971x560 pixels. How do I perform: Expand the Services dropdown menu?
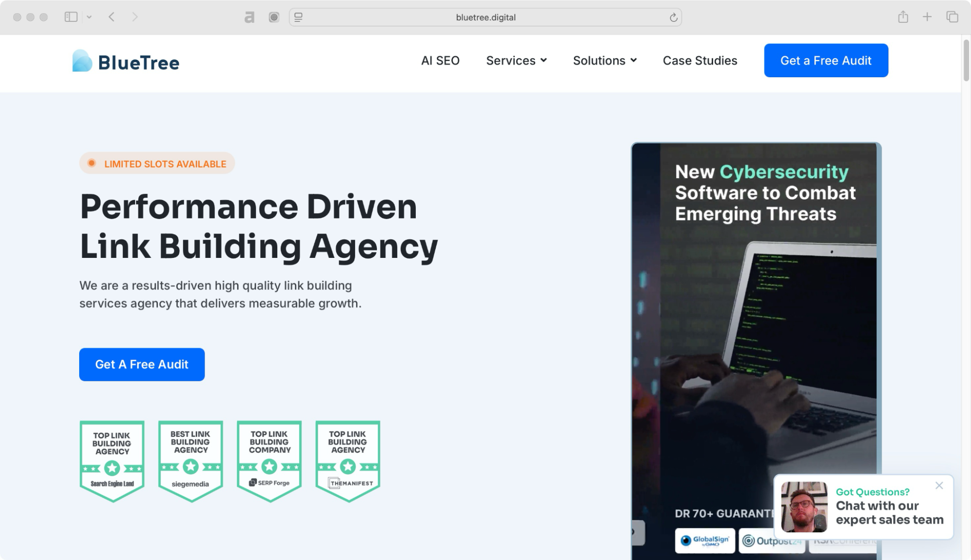coord(516,61)
